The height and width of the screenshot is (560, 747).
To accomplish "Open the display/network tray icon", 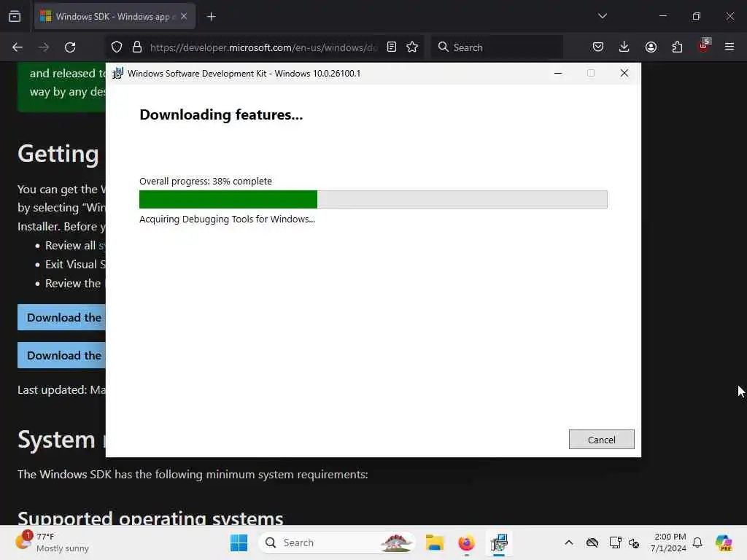I will pyautogui.click(x=615, y=542).
